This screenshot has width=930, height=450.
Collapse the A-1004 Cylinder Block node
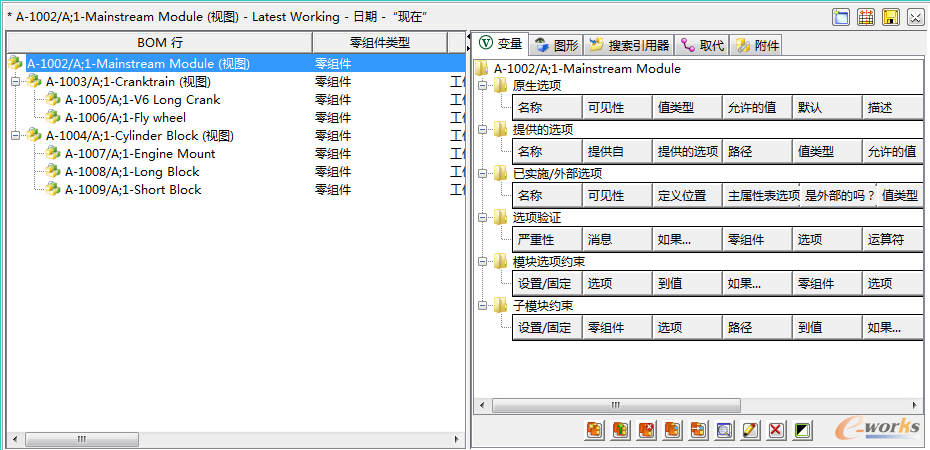15,136
